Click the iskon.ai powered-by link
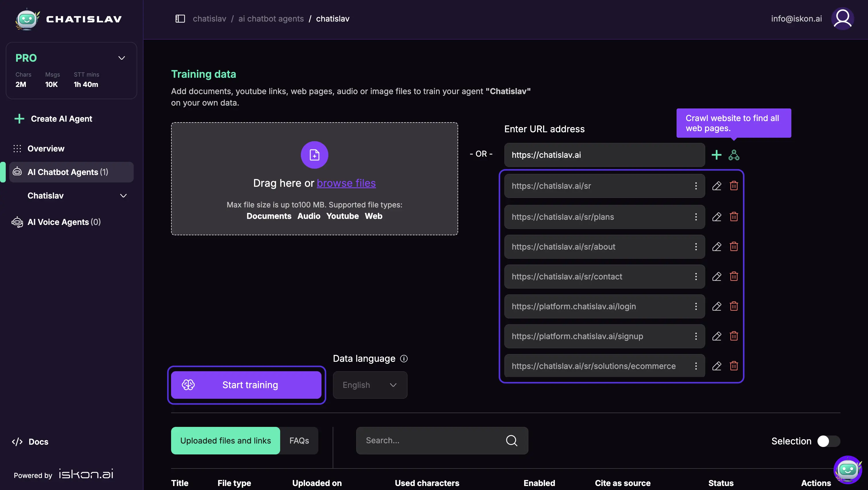868x490 pixels. coord(86,474)
